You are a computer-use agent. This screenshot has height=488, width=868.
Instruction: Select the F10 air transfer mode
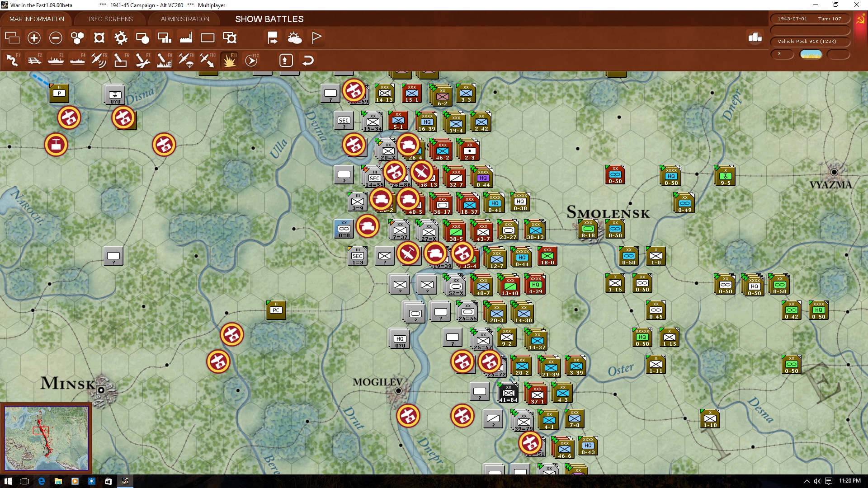click(x=208, y=60)
